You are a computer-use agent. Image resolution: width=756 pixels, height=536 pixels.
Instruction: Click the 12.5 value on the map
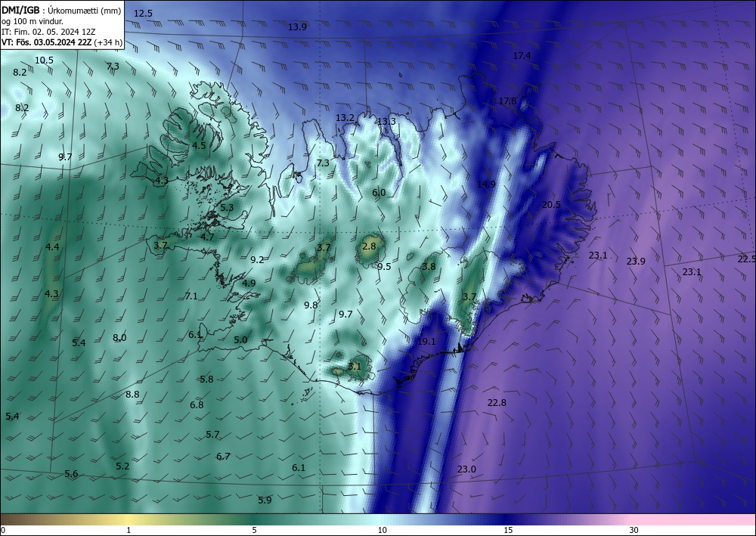pos(143,14)
